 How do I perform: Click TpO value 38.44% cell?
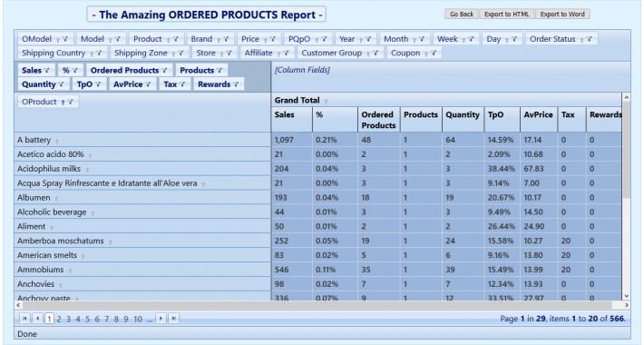tap(503, 169)
